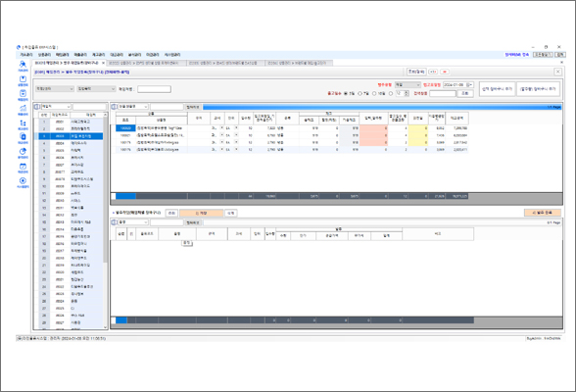
Task: Open the search-field dropdown above the product grid
Action: 133,107
